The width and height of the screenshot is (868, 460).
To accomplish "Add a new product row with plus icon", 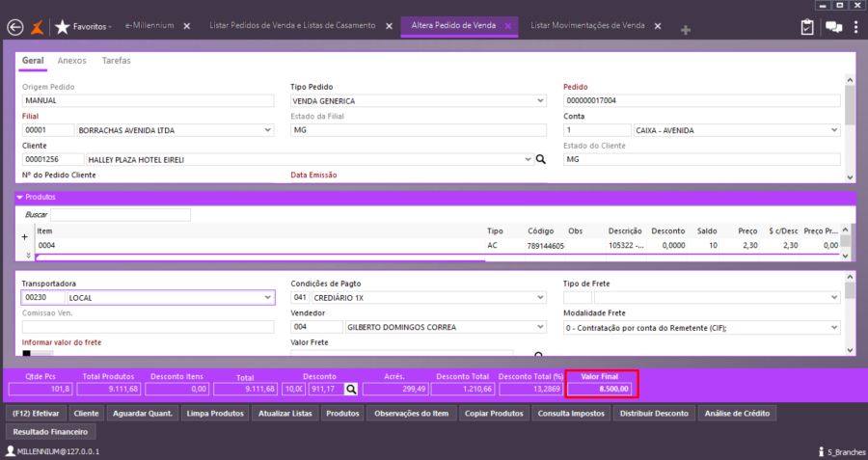I will (25, 236).
